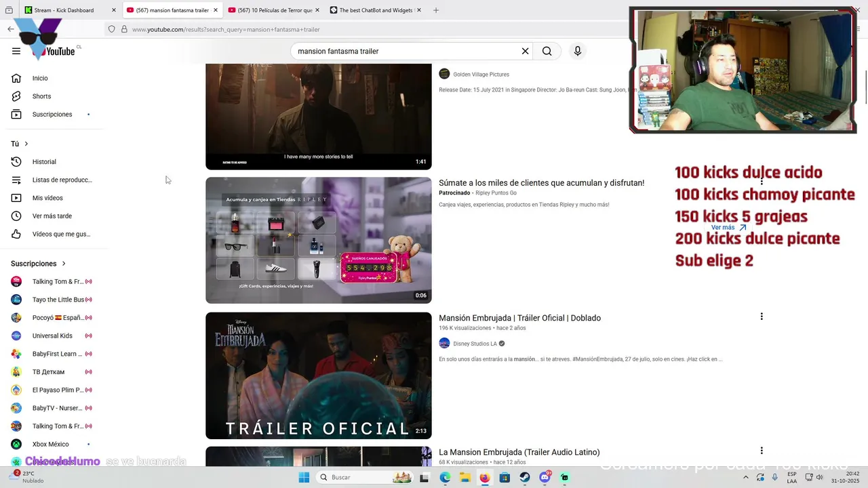This screenshot has width=868, height=488.
Task: Open the Mansión Embrujada Tráiler Oficial Doblado title
Action: 519,318
